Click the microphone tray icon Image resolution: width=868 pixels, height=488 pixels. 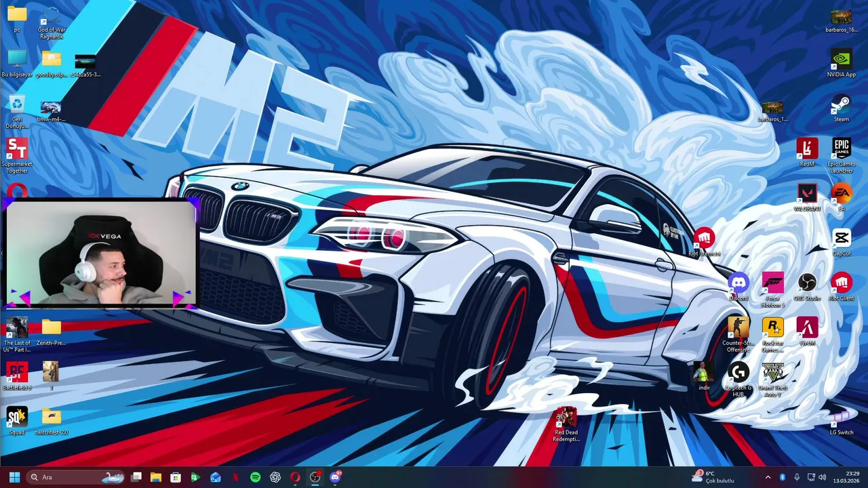pyautogui.click(x=796, y=477)
